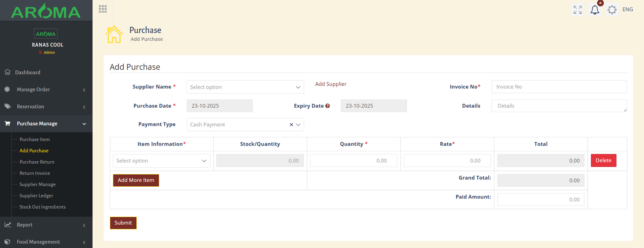Switch language via ENG selector
644x248 pixels.
pos(627,10)
